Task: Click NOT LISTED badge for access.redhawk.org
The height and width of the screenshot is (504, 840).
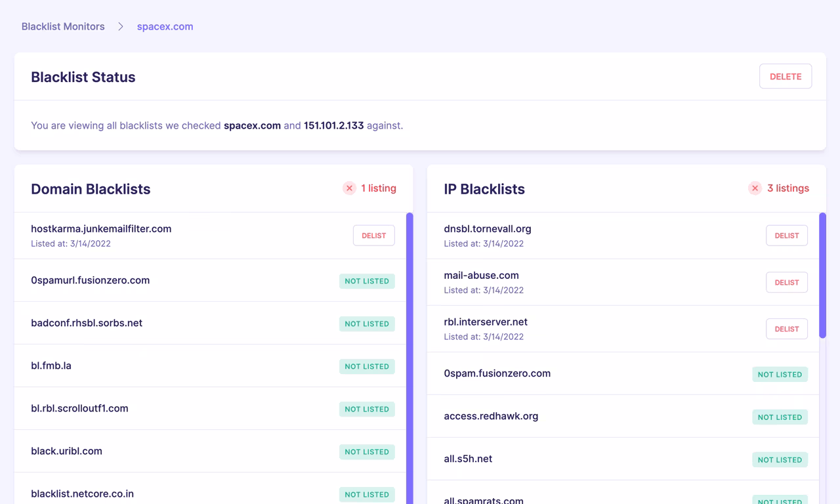Action: [x=780, y=417]
